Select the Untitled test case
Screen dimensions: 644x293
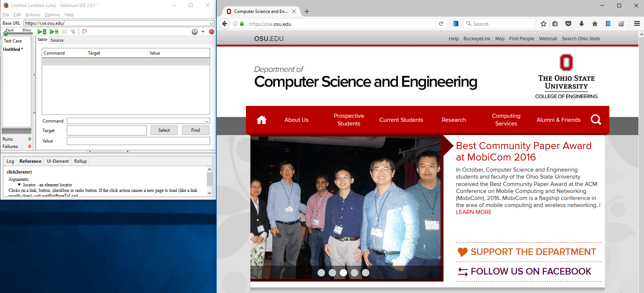point(13,49)
